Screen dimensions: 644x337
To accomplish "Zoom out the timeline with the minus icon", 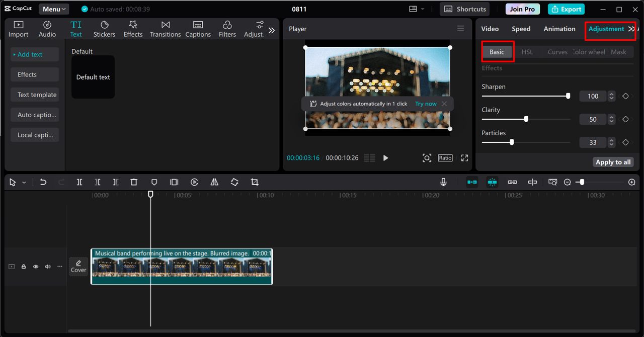I will (568, 182).
